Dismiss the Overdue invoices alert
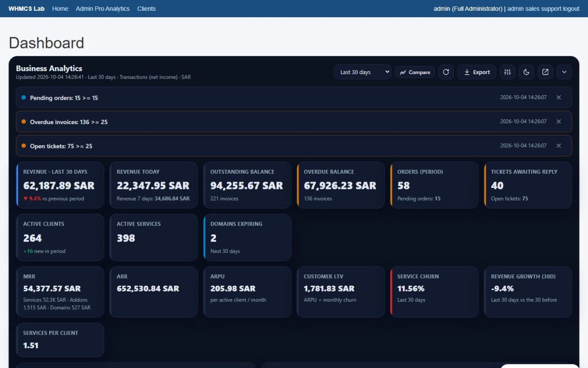 (x=559, y=122)
